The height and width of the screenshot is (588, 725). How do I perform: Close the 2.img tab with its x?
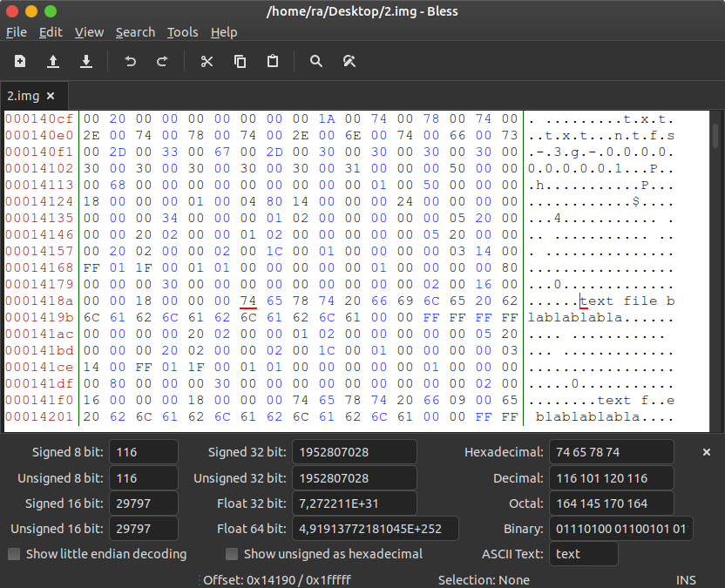pos(51,96)
